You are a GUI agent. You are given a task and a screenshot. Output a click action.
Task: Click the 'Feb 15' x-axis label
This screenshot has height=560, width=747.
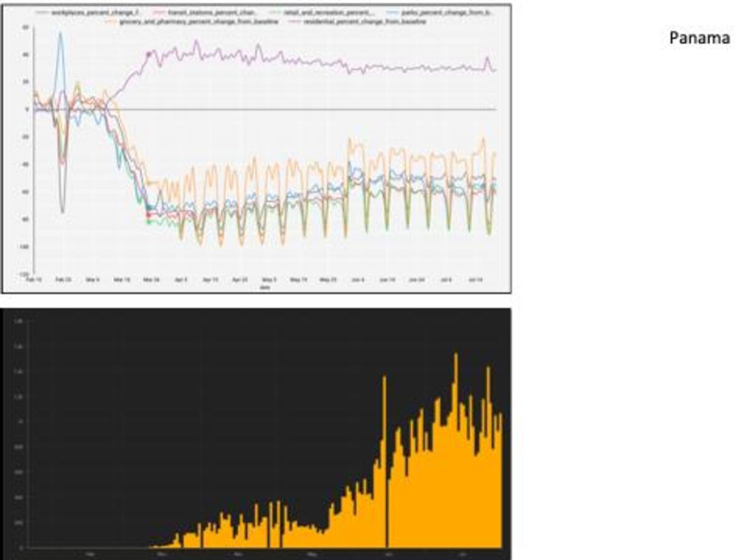[x=34, y=281]
